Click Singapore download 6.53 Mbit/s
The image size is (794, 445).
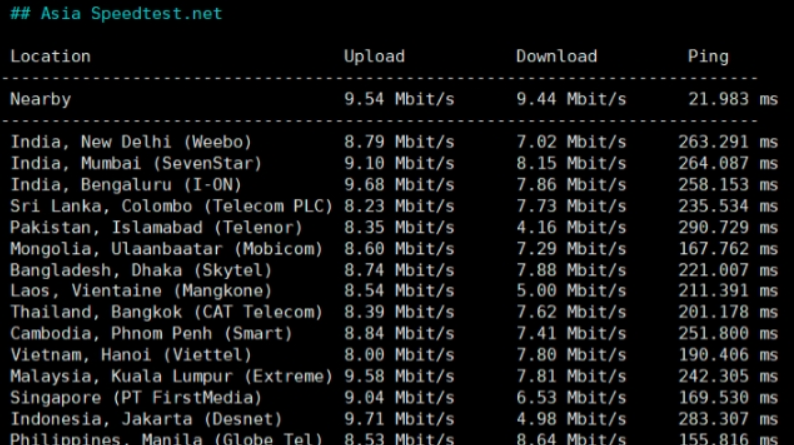(x=571, y=398)
